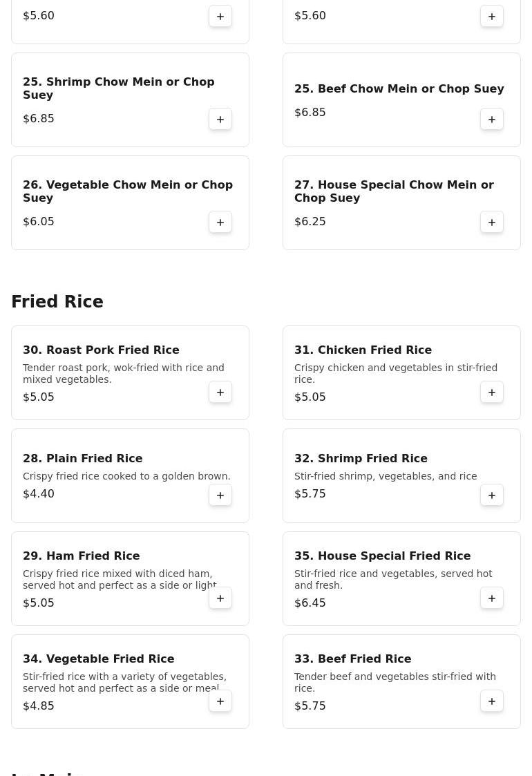Add the top-left $5.60 item
Screen dimensions: 532x776
click(x=220, y=17)
